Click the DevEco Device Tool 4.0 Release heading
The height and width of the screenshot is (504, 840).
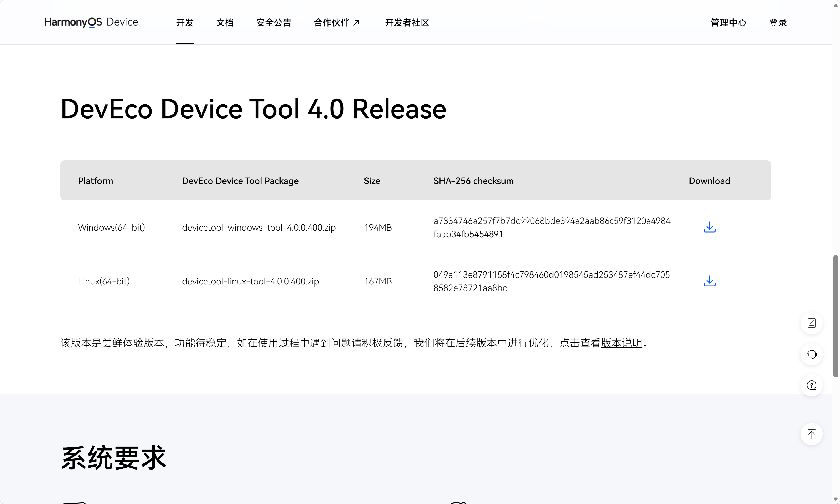point(253,109)
